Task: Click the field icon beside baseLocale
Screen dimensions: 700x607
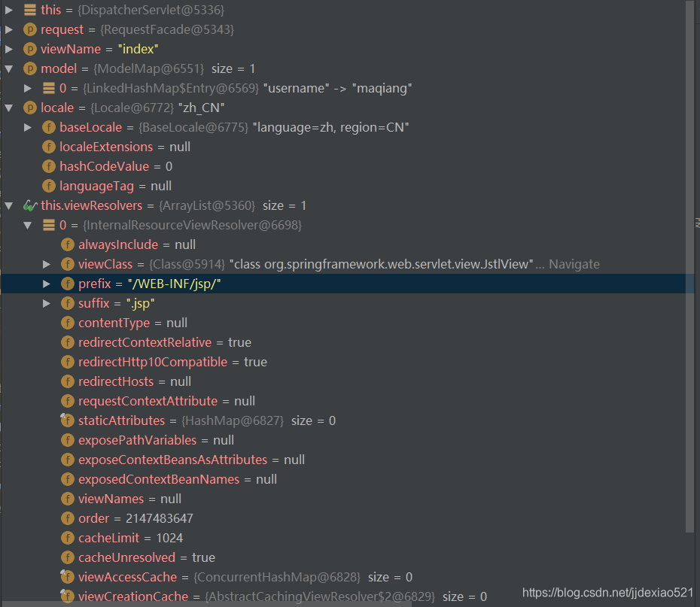Action: [49, 128]
